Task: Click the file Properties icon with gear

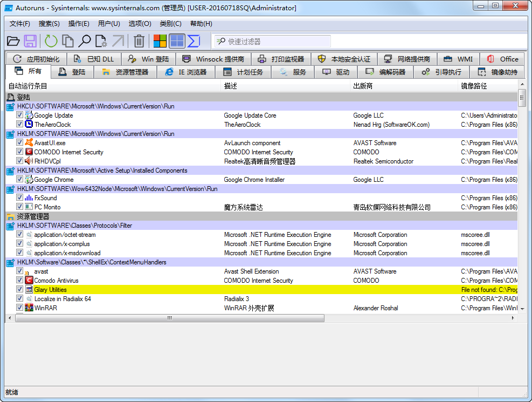Action: tap(101, 41)
